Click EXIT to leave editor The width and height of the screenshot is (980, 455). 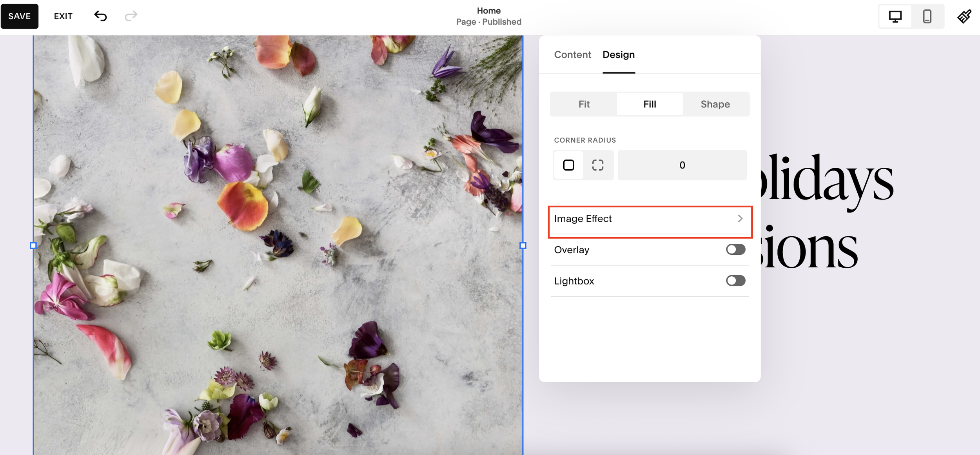click(63, 16)
